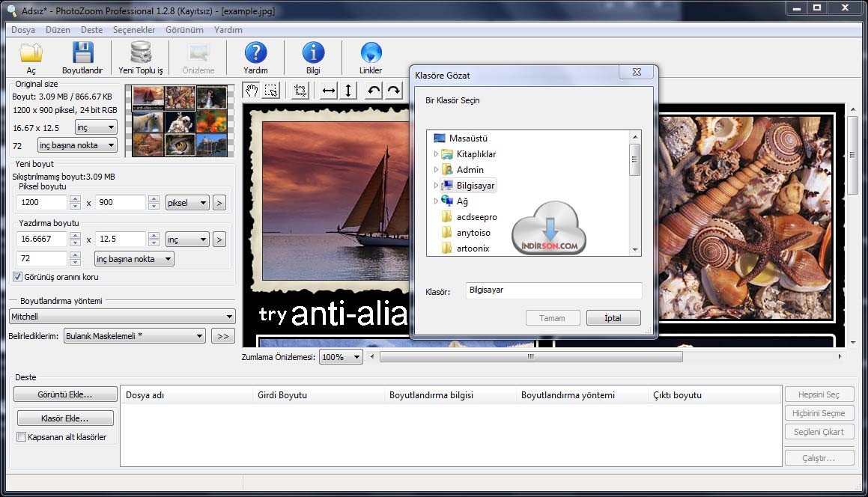The width and height of the screenshot is (868, 497).
Task: Open the Dosya menu
Action: [23, 30]
